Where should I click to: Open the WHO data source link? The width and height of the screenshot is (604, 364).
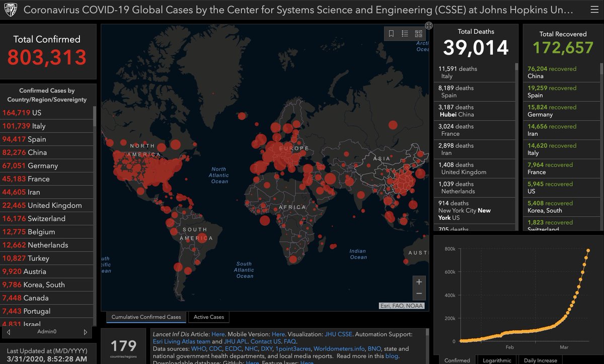[198, 348]
